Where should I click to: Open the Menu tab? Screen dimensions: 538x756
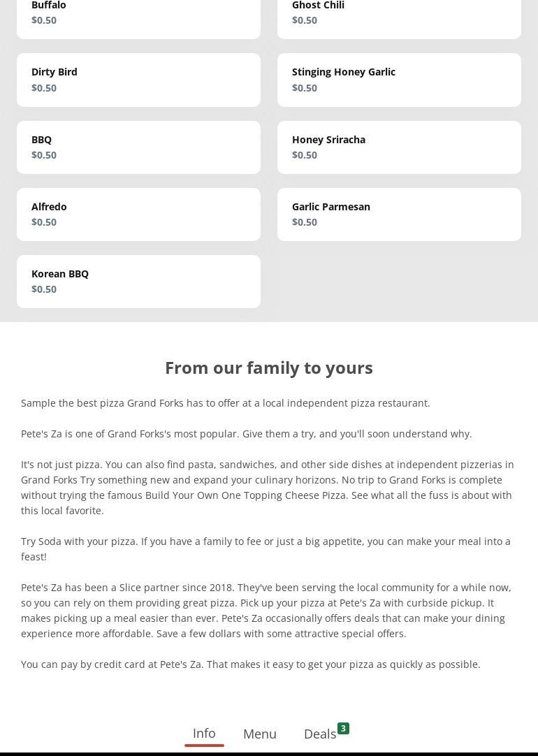point(260,734)
